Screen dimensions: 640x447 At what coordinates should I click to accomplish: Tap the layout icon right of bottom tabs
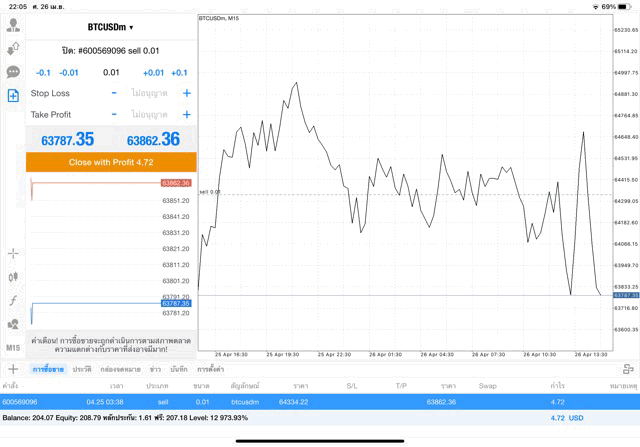pos(627,369)
